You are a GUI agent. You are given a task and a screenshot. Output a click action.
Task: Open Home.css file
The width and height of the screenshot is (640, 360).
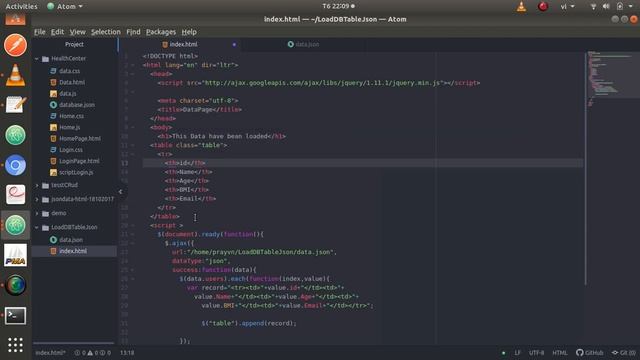pos(71,116)
